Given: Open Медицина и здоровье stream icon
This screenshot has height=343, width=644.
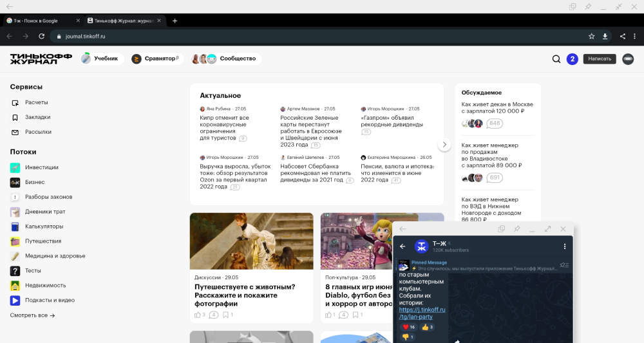Looking at the screenshot, I should pos(15,256).
